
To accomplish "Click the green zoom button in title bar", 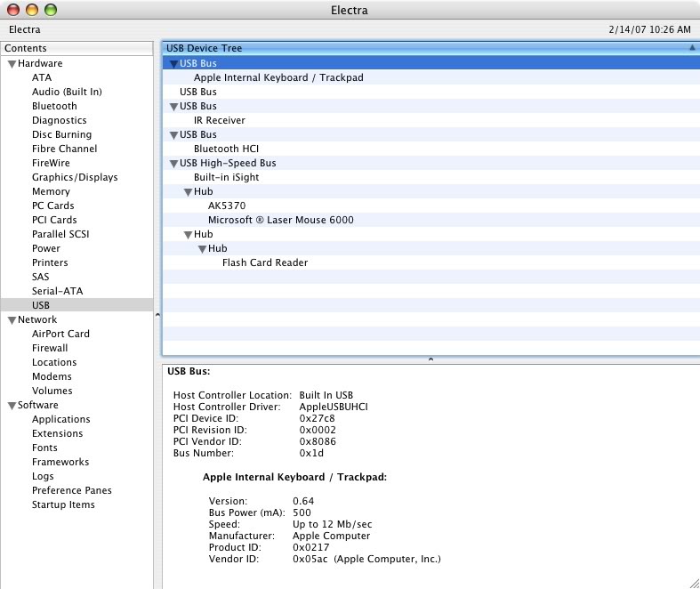I will tap(50, 10).
